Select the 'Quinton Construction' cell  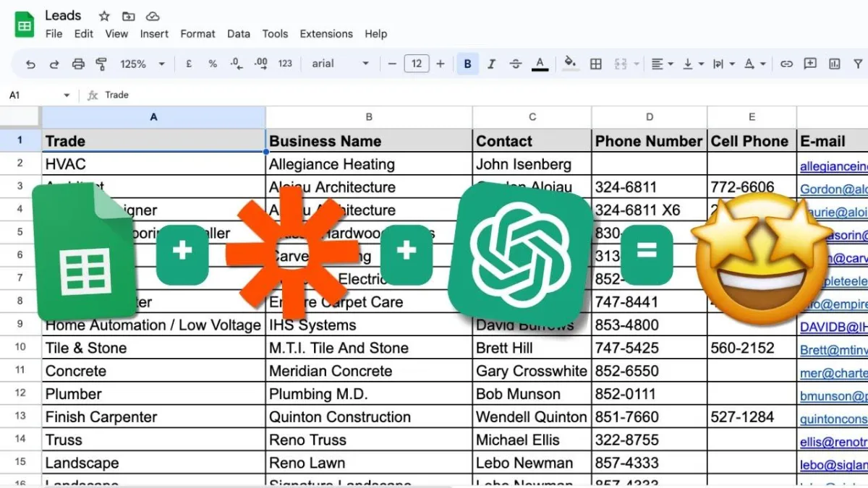[369, 417]
